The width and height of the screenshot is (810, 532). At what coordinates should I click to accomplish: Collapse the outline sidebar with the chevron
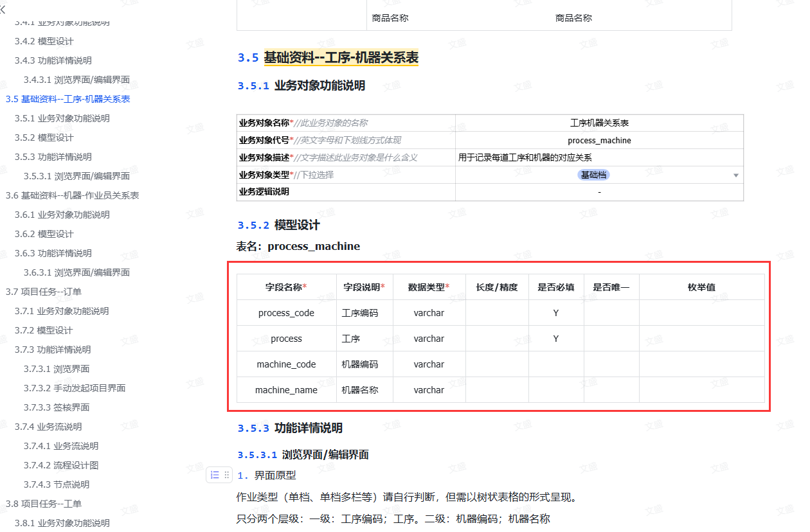(x=3, y=10)
